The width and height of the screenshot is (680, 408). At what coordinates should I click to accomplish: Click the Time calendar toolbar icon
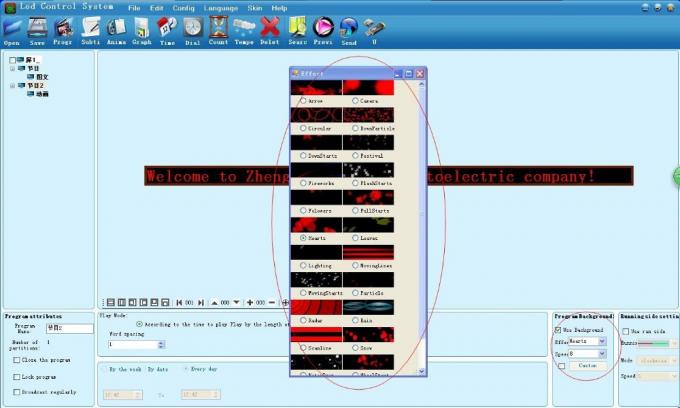click(x=167, y=27)
